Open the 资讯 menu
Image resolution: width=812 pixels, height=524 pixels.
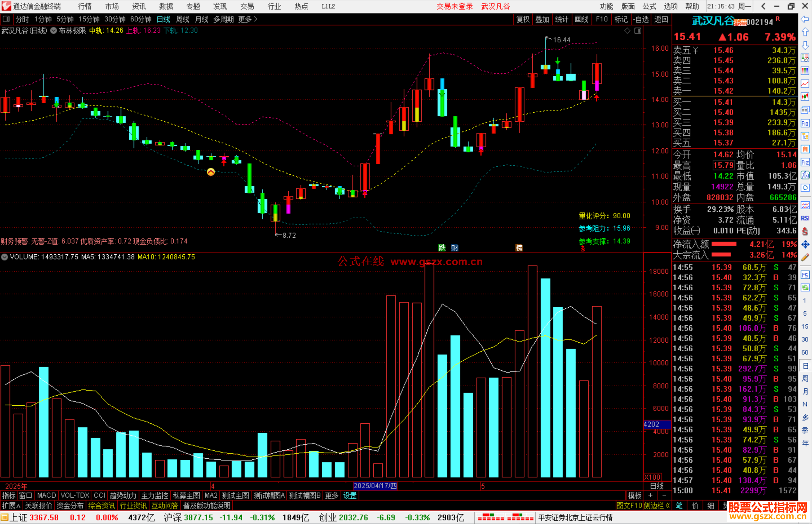[x=139, y=6]
